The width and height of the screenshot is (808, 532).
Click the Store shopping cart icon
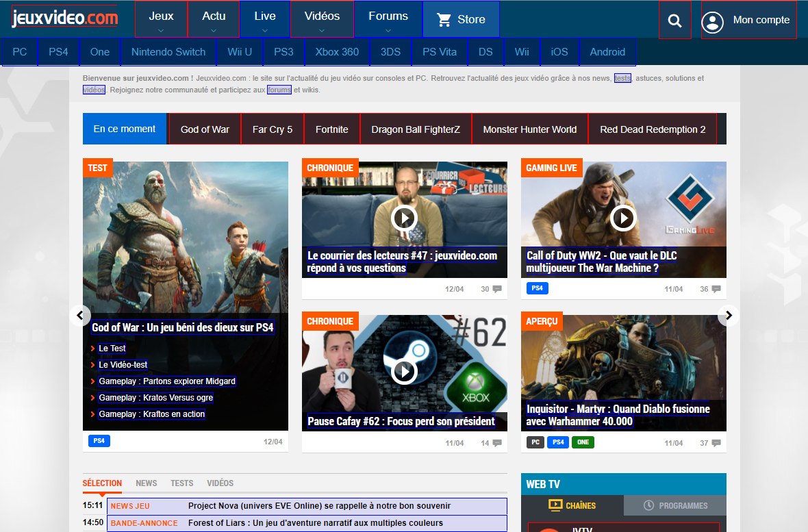point(444,20)
